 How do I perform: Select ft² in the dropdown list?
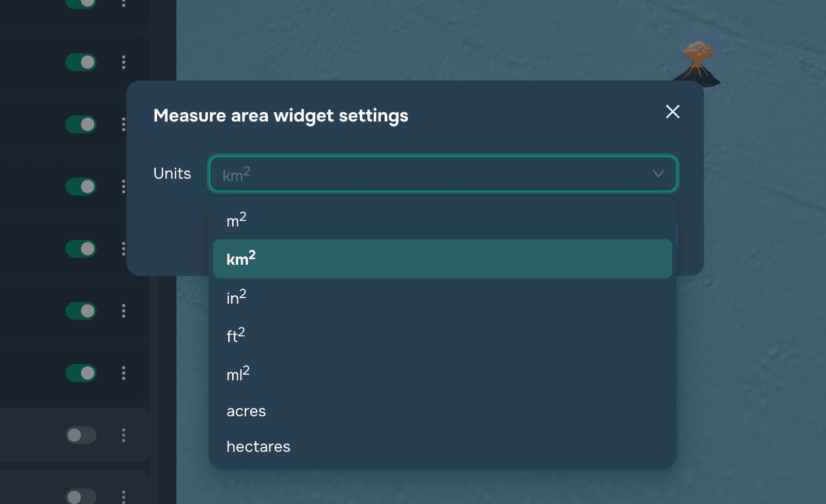click(442, 335)
